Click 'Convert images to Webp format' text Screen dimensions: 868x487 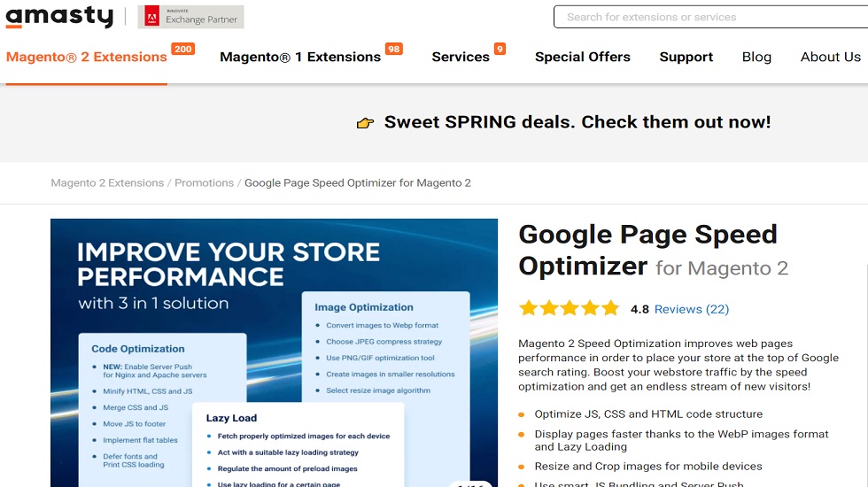(x=382, y=326)
